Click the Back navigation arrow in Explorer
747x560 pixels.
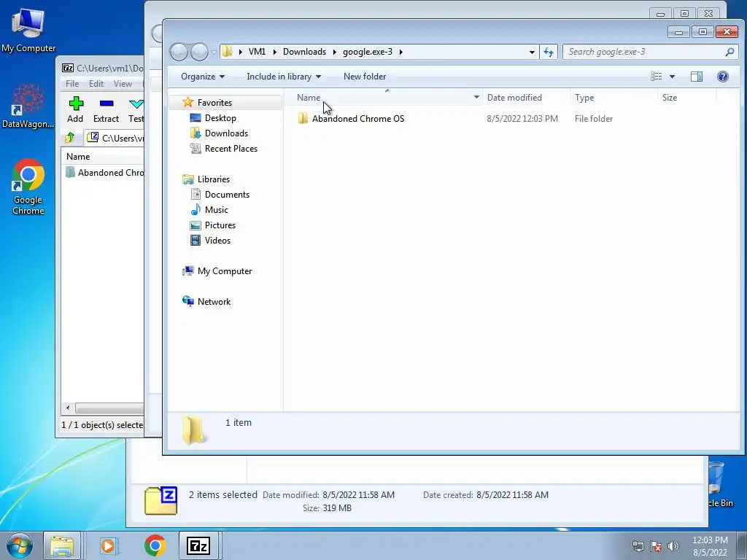(179, 52)
